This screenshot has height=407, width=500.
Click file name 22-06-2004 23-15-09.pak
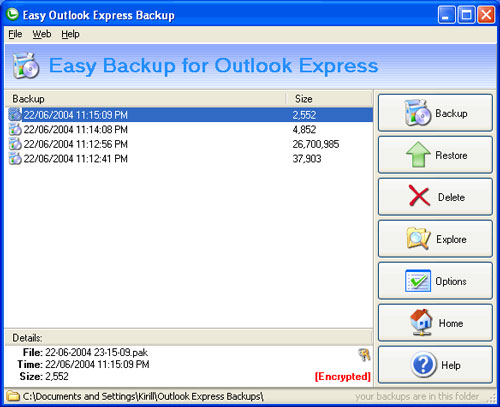coord(96,352)
